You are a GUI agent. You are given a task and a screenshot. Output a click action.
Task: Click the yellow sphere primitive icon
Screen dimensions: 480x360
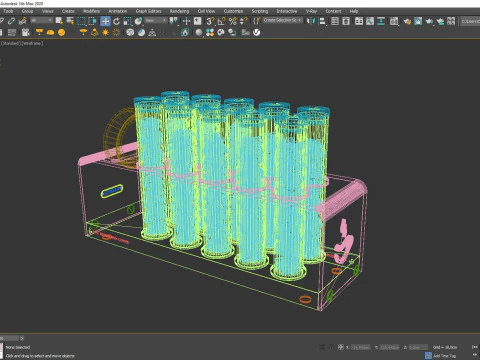61,32
